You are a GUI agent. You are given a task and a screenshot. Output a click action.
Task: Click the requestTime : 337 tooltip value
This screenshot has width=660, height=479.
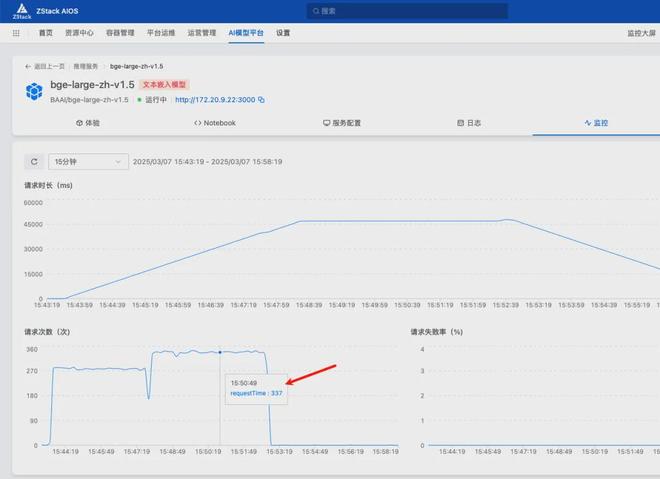pyautogui.click(x=256, y=393)
